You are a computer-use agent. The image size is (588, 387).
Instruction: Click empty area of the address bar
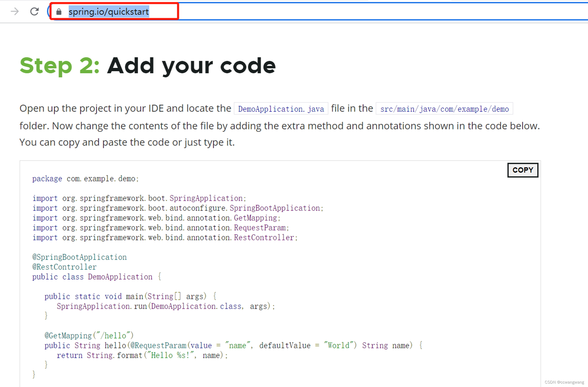[366, 12]
